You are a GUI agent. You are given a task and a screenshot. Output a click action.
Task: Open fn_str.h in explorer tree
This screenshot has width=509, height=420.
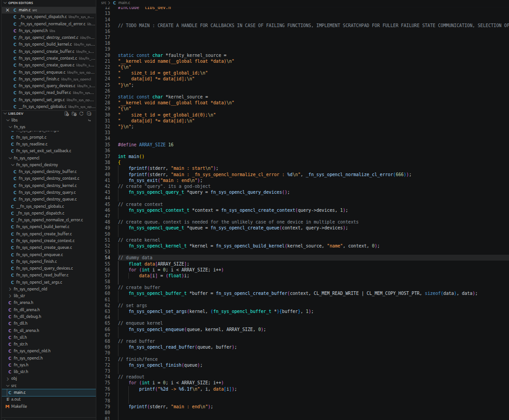(x=49, y=345)
